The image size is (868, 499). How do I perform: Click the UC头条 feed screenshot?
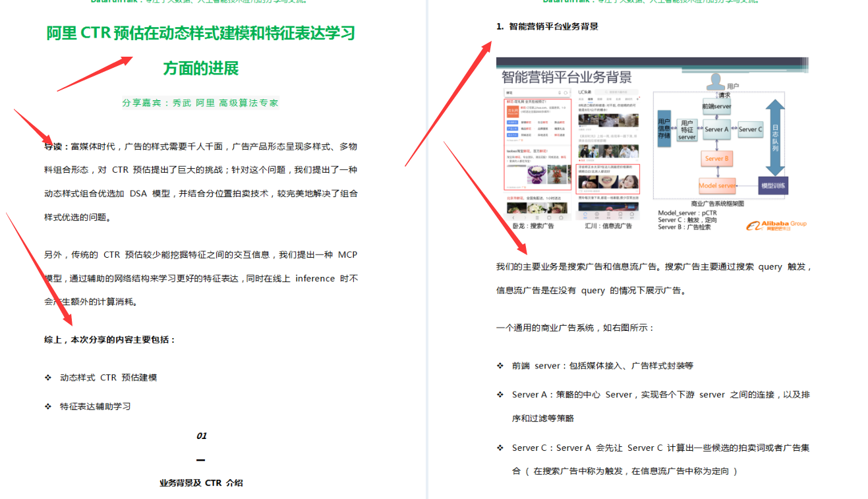click(608, 154)
